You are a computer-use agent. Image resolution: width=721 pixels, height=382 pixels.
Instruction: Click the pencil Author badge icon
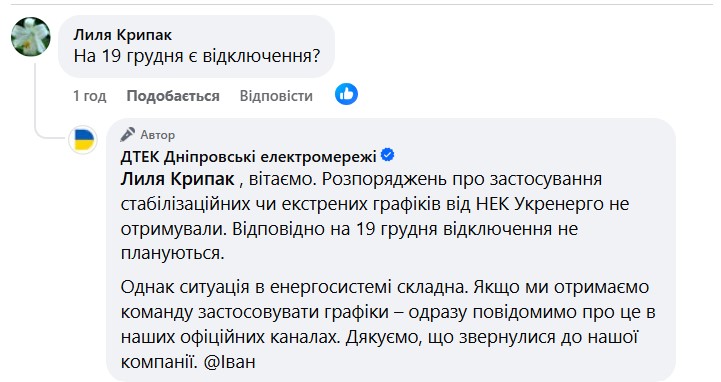click(128, 135)
